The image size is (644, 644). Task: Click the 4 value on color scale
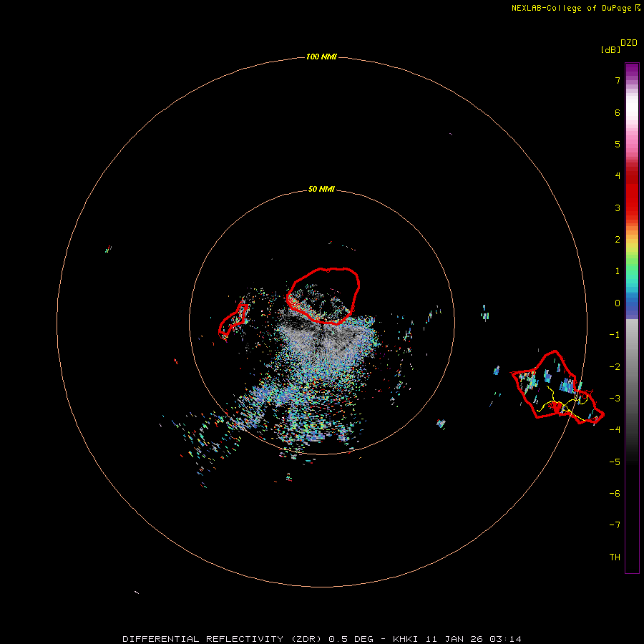(618, 176)
